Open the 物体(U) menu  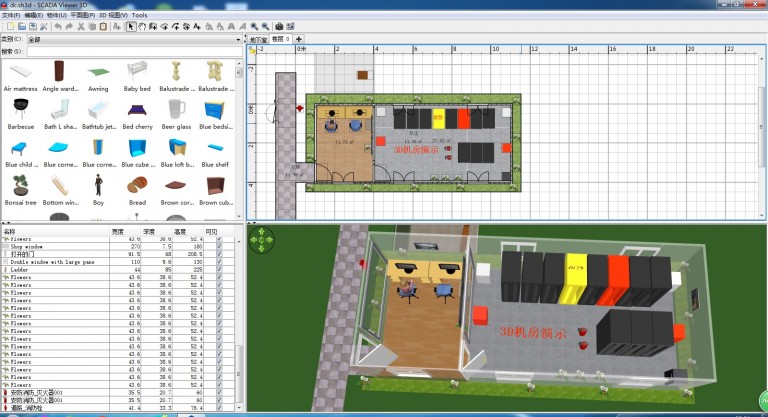(x=56, y=15)
